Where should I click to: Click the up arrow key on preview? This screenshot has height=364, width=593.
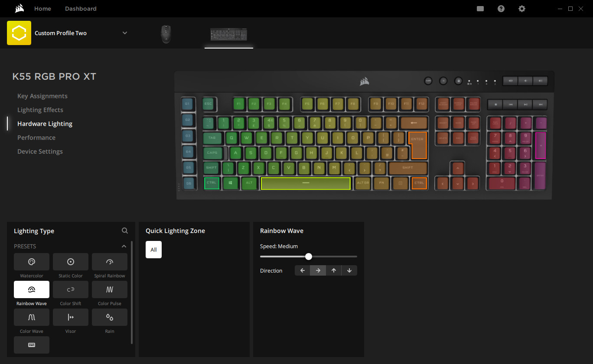[x=457, y=168]
